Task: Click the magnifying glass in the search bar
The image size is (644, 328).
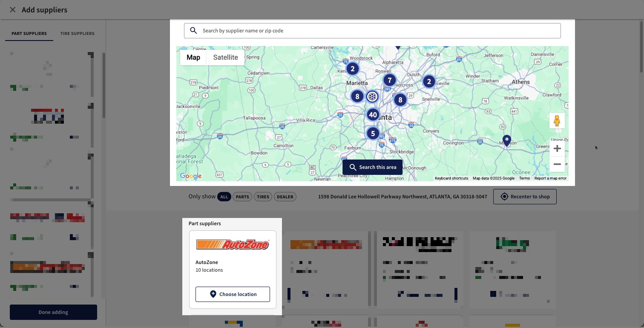Action: tap(193, 30)
